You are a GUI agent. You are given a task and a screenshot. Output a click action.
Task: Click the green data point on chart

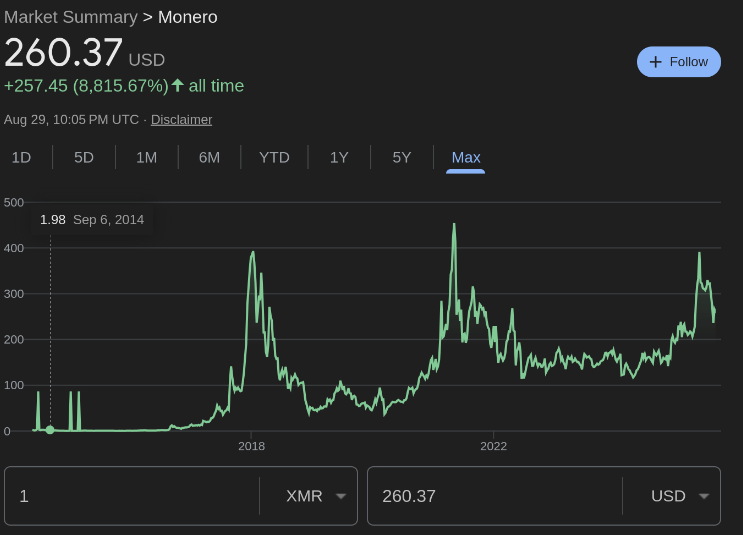pyautogui.click(x=50, y=430)
